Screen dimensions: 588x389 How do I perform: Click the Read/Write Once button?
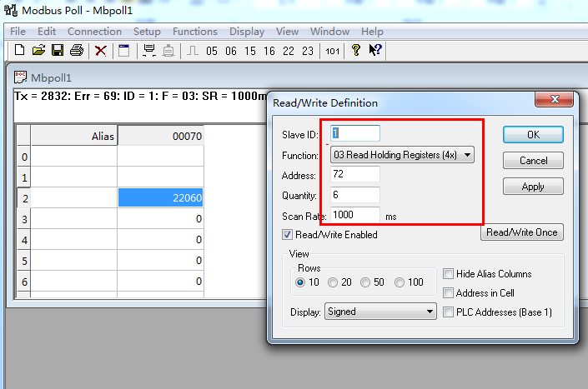(x=522, y=232)
